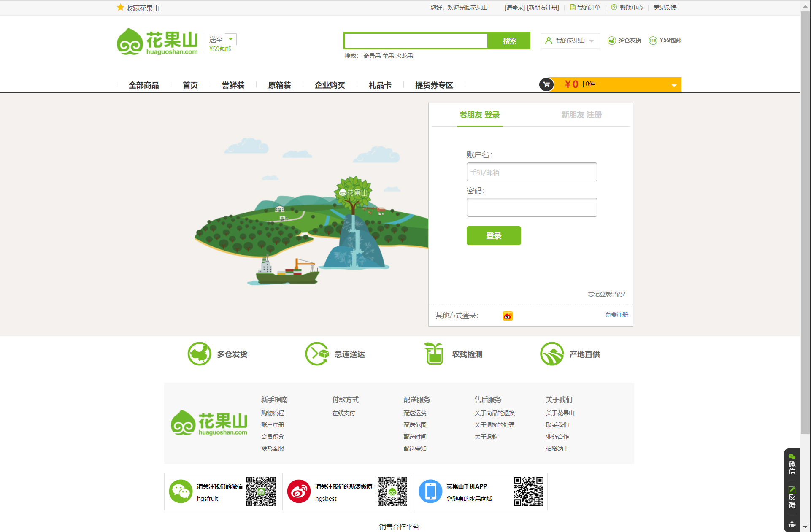This screenshot has height=532, width=811.
Task: Click the red Sina Weibo circle icon
Action: coord(299,491)
